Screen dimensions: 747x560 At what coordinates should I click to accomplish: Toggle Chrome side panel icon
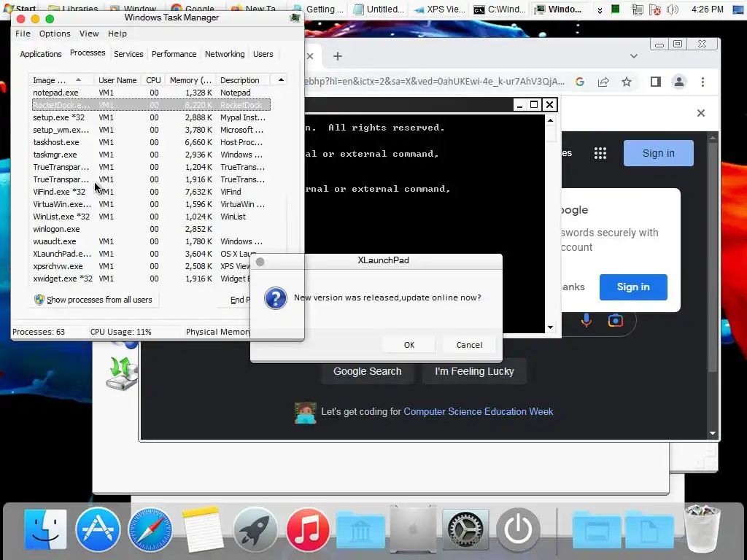(656, 82)
